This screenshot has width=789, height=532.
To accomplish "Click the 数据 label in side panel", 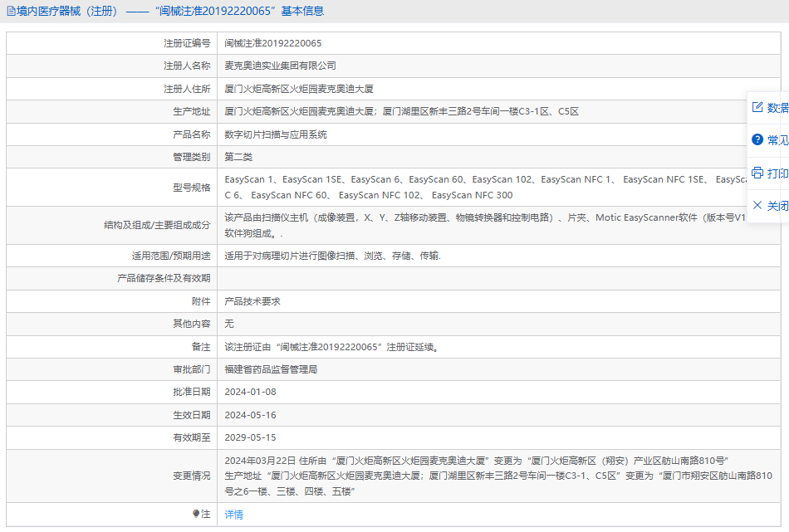I will pyautogui.click(x=778, y=108).
